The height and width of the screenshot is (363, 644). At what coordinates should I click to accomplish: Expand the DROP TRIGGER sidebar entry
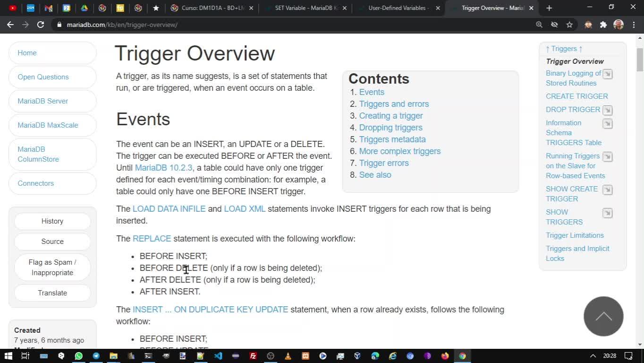(608, 110)
